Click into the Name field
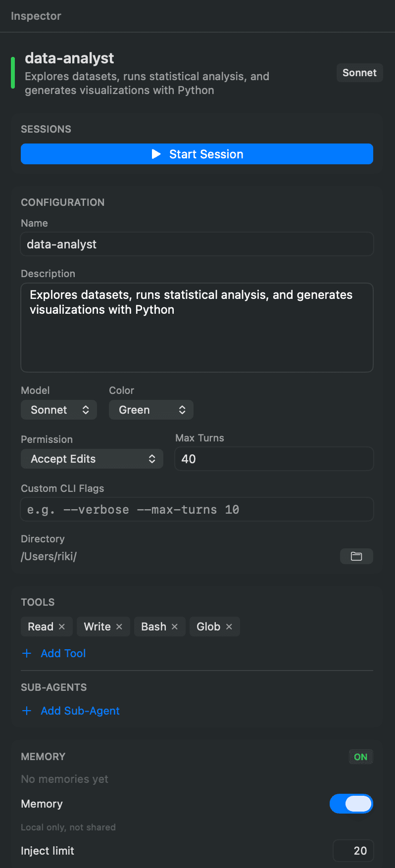The image size is (395, 868). click(197, 244)
